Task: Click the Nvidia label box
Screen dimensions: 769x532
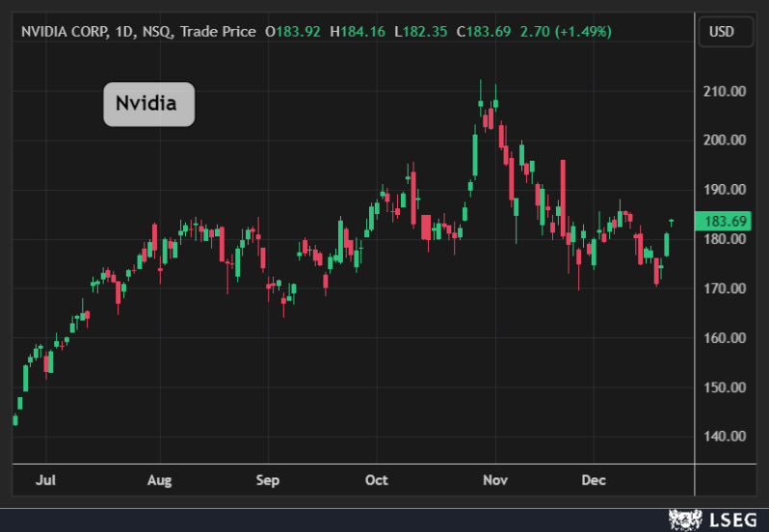Action: (148, 104)
